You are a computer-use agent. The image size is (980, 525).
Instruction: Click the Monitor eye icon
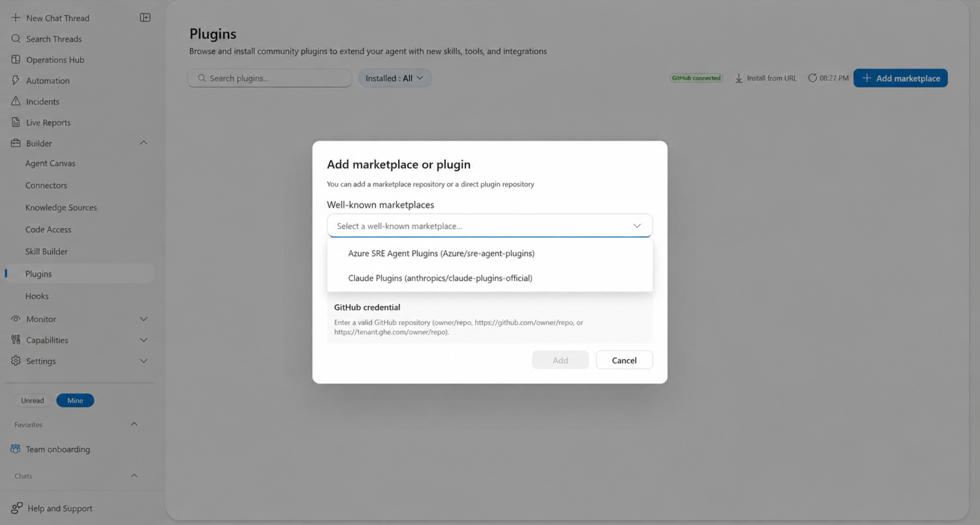pyautogui.click(x=16, y=319)
